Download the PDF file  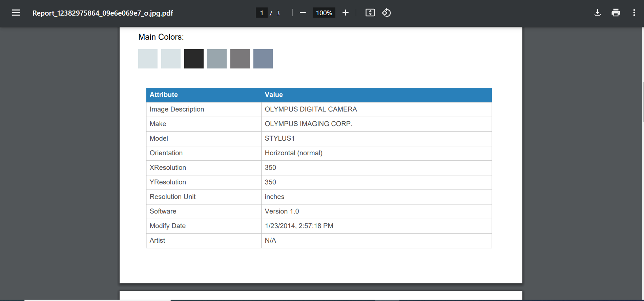tap(598, 13)
